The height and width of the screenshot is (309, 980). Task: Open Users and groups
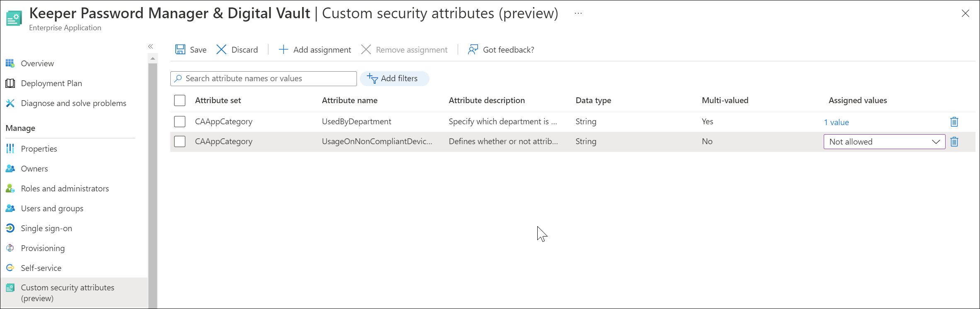pyautogui.click(x=52, y=208)
